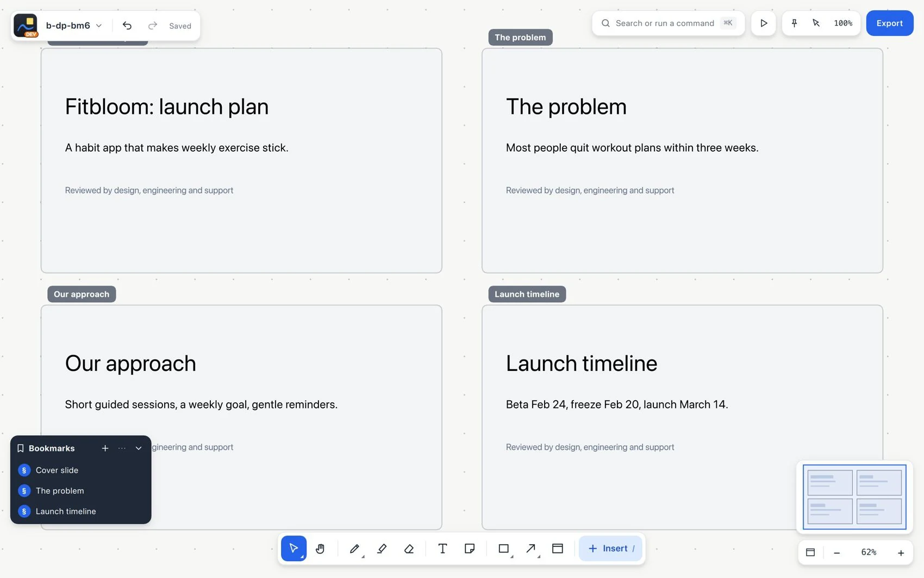This screenshot has width=924, height=578.
Task: Select the highlighter tool
Action: coord(382,548)
